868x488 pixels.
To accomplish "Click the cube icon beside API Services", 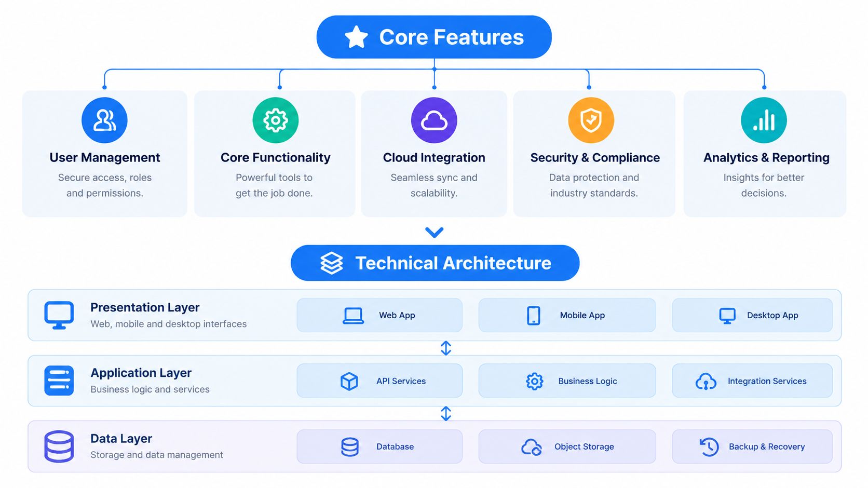I will (349, 381).
